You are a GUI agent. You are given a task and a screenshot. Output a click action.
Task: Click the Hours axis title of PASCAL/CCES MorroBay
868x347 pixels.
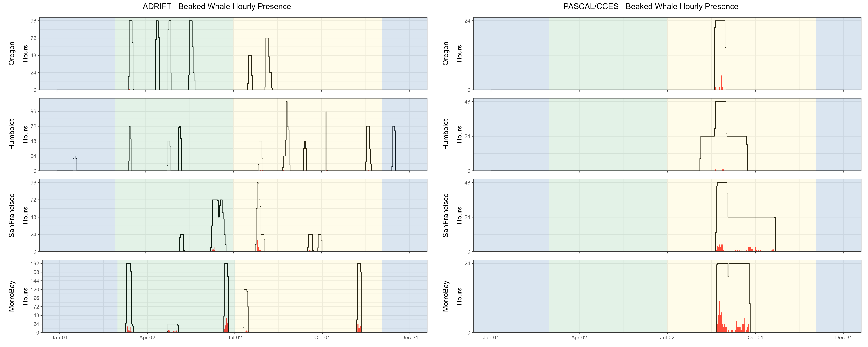[459, 296]
